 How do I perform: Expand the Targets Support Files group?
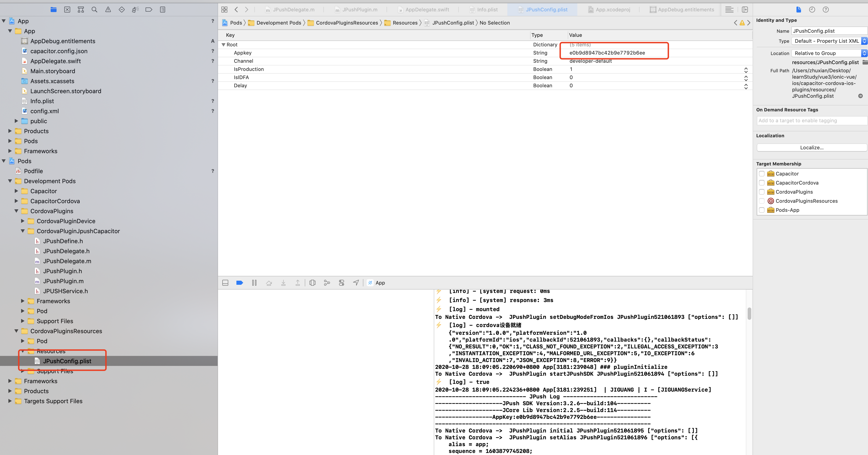click(10, 401)
